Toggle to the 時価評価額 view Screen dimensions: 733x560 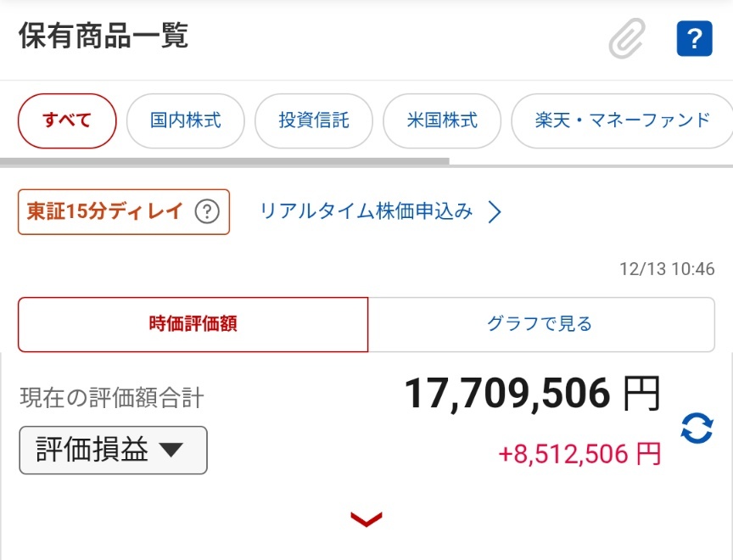pyautogui.click(x=193, y=324)
